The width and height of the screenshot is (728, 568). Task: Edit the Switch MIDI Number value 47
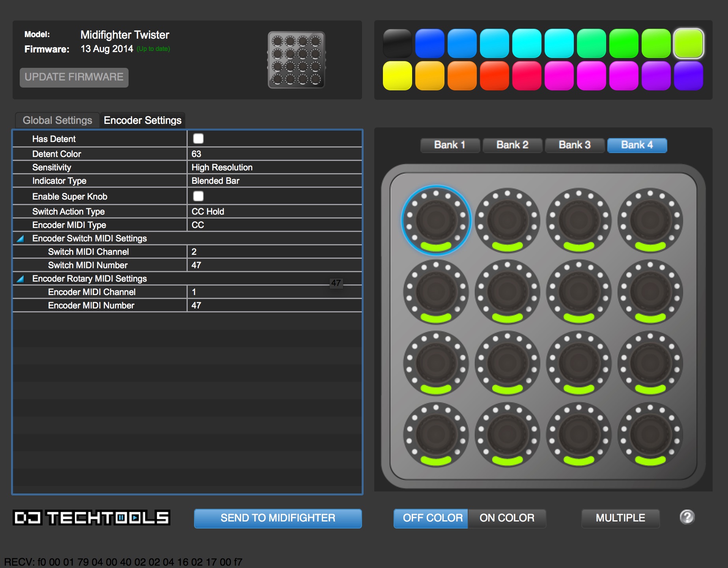(x=274, y=265)
